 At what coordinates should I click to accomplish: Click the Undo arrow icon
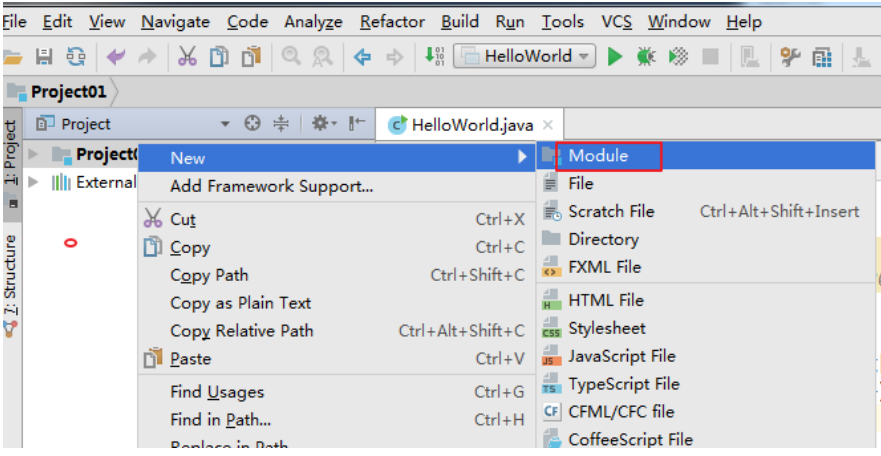116,57
